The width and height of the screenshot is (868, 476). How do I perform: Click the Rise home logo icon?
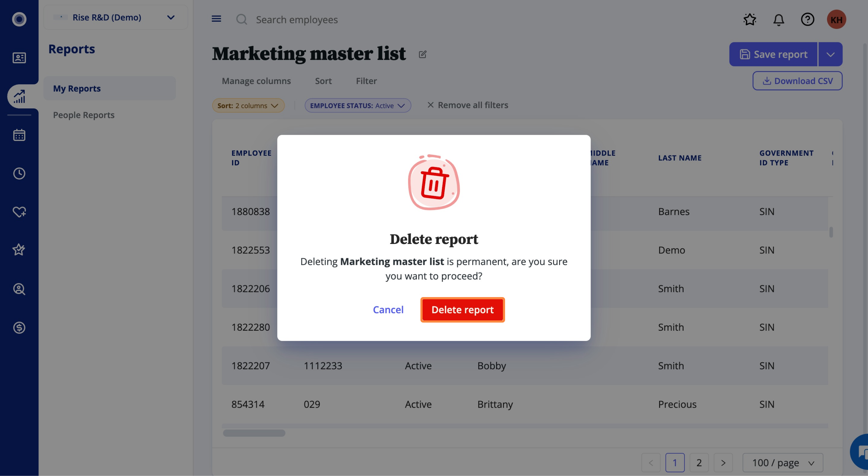tap(19, 19)
